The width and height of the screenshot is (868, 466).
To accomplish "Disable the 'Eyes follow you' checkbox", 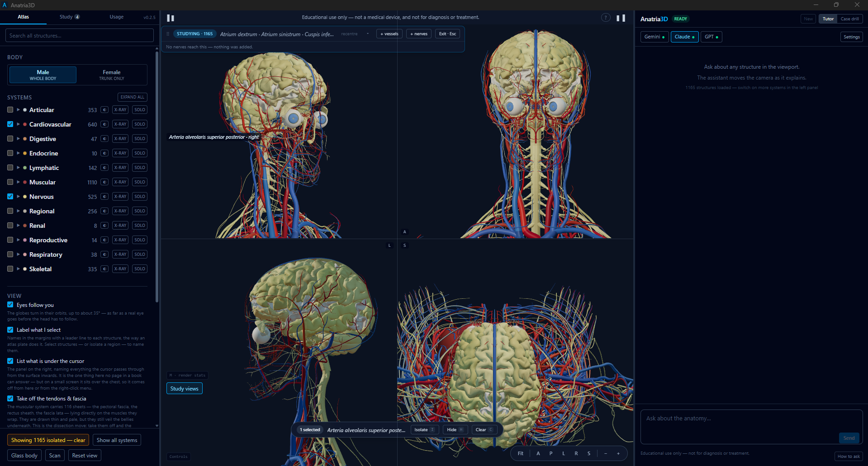I will pos(10,305).
